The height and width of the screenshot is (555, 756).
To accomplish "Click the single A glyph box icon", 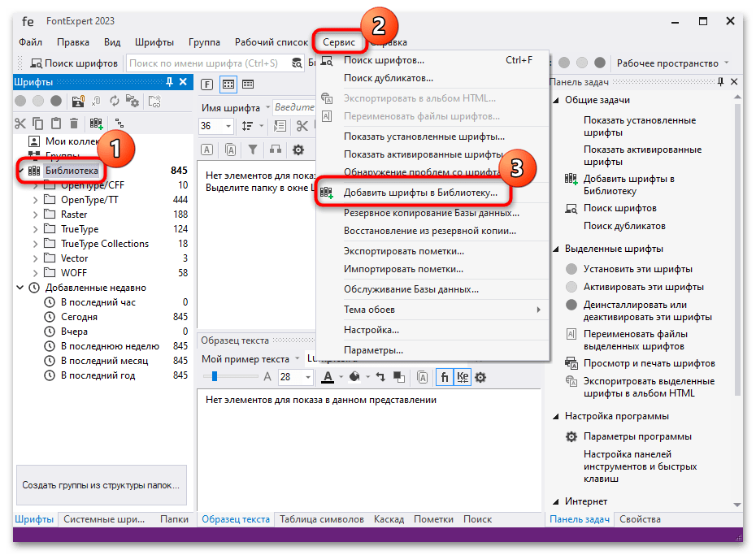I will [206, 150].
